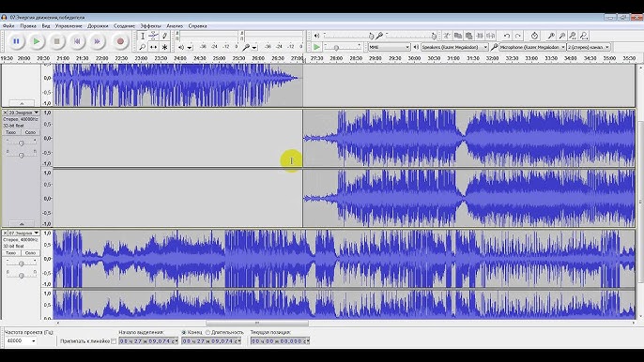This screenshot has width=644, height=362.
Task: Open the Справка menu
Action: [197, 26]
